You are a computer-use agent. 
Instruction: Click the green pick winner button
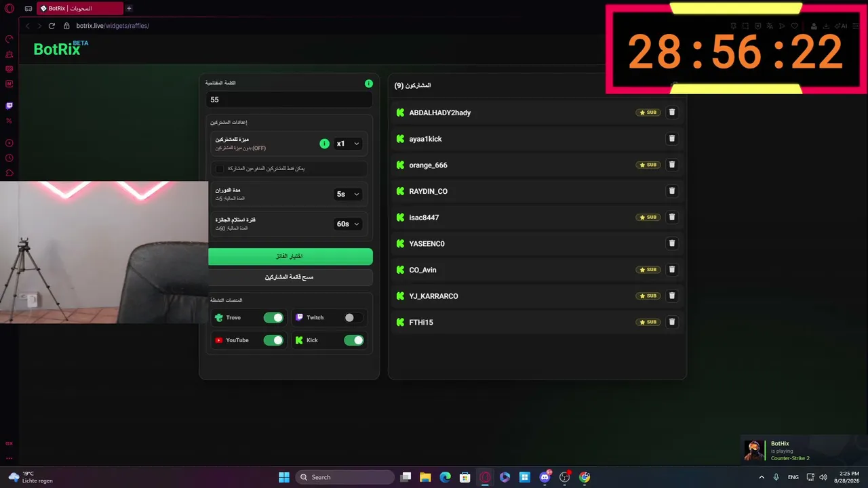pos(290,256)
